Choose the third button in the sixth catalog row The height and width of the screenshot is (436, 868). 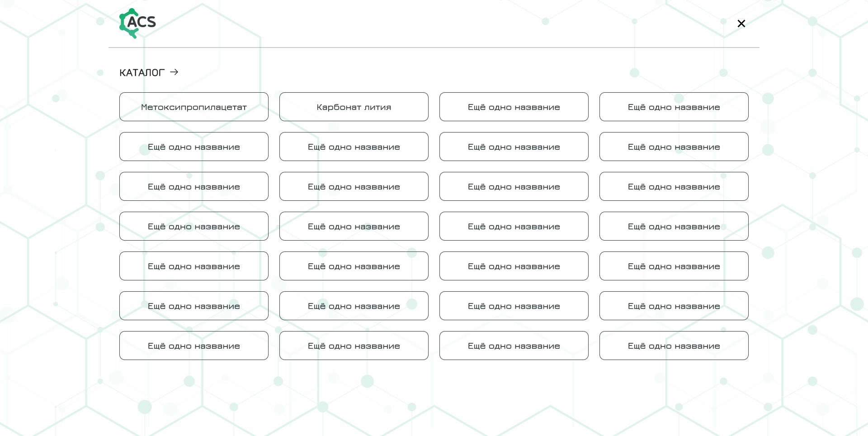[x=514, y=306]
